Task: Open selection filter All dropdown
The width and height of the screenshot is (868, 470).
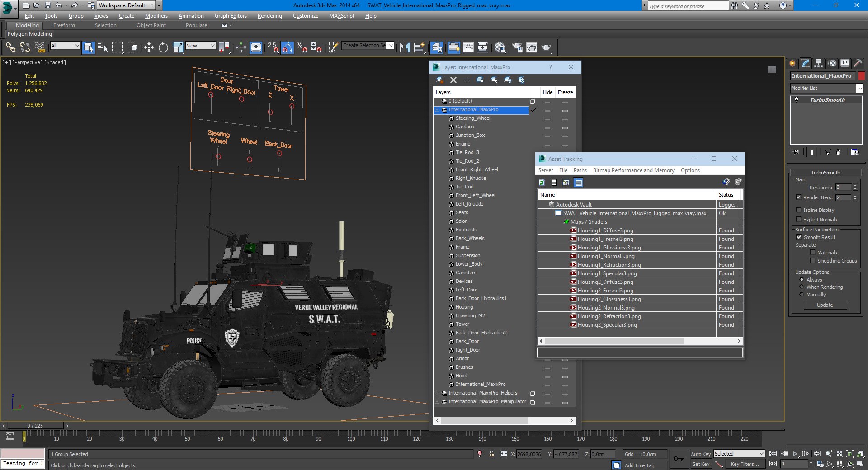Action: pyautogui.click(x=65, y=46)
